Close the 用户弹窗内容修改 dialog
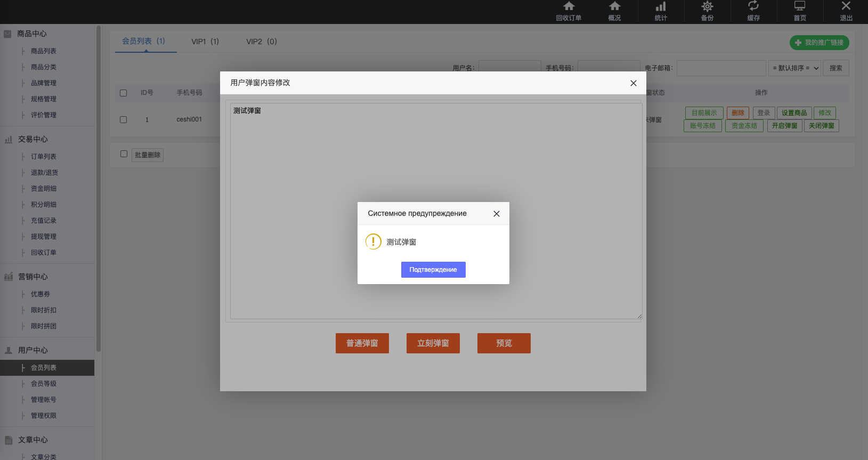The height and width of the screenshot is (460, 868). pos(634,83)
